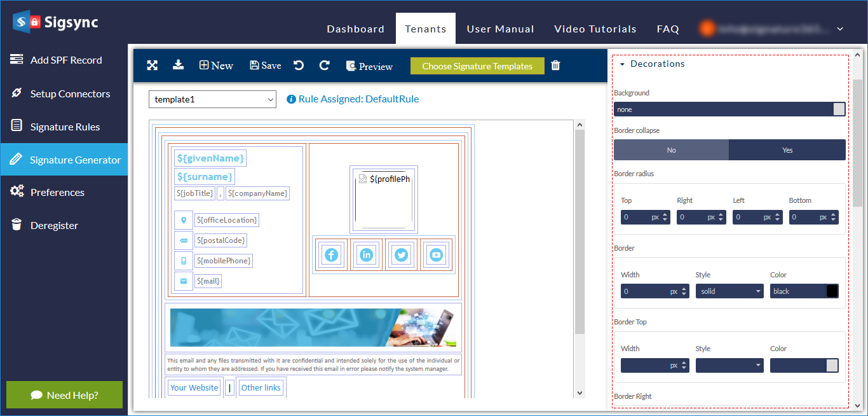Delete template using the trash icon
Viewport: 868px width, 416px height.
coord(555,66)
